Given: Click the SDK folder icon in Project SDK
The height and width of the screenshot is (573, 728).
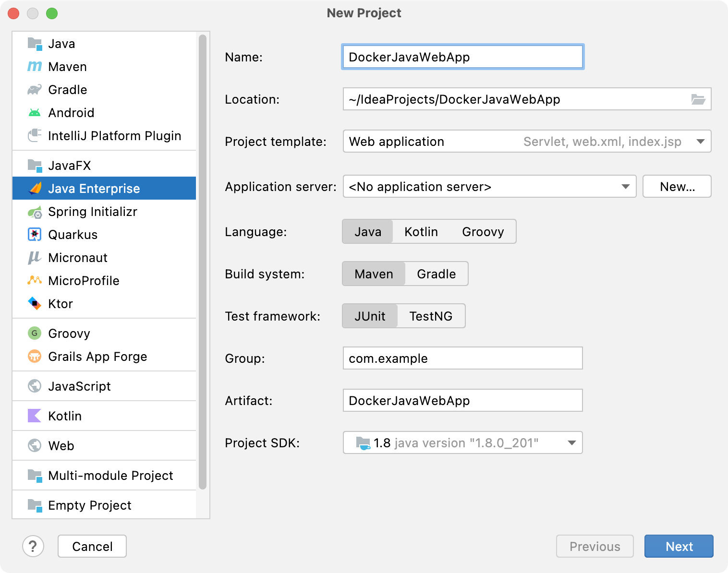Looking at the screenshot, I should pyautogui.click(x=363, y=442).
